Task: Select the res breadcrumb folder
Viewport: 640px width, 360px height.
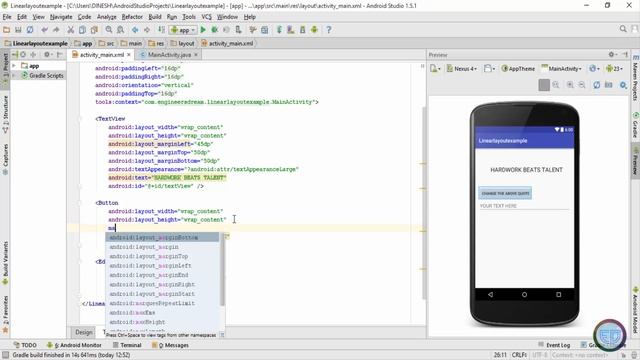Action: click(x=156, y=43)
